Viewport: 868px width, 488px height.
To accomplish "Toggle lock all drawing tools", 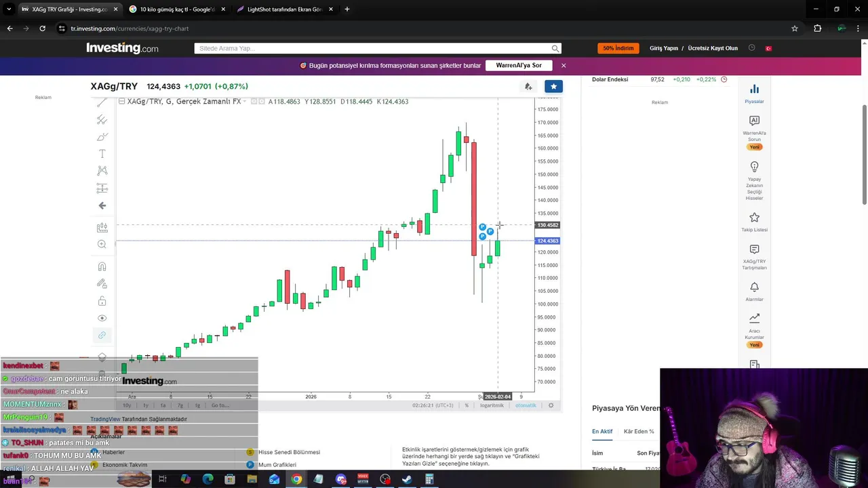I will click(x=102, y=301).
